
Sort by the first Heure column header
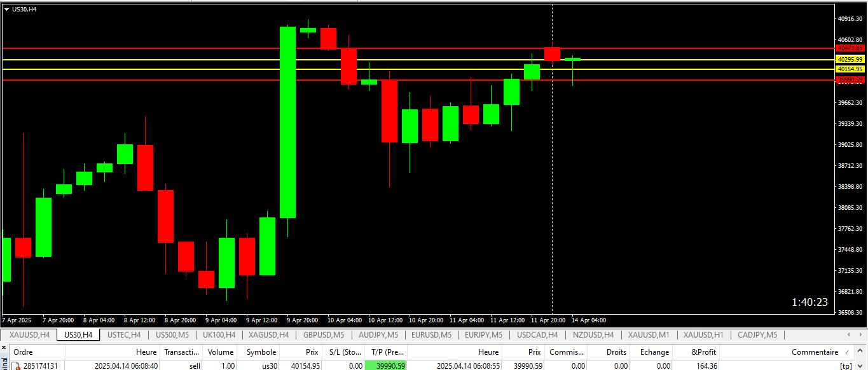click(x=113, y=352)
